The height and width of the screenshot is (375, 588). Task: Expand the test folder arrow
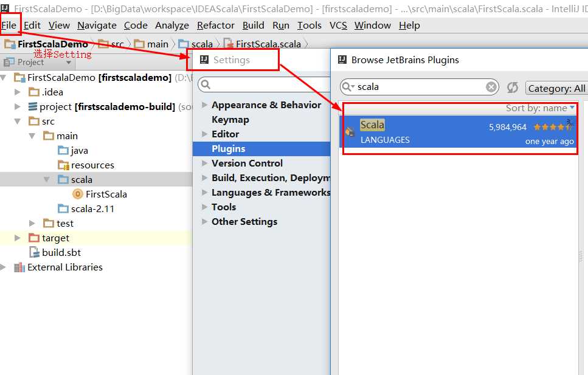[x=32, y=224]
